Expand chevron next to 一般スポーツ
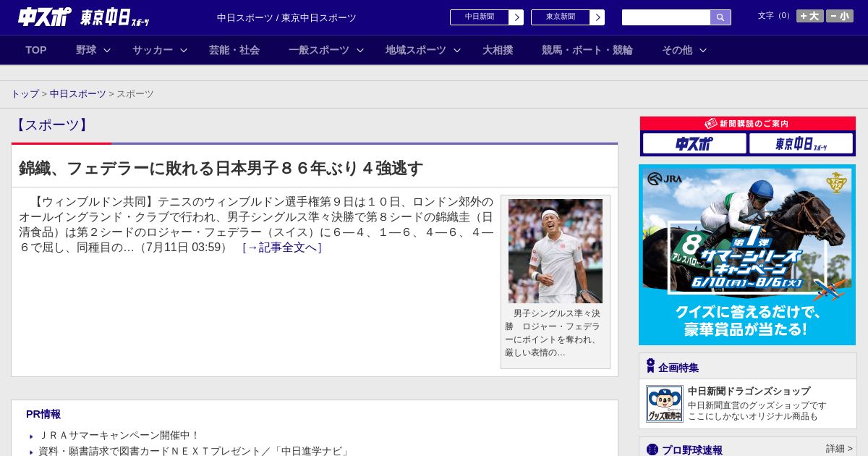 point(360,51)
